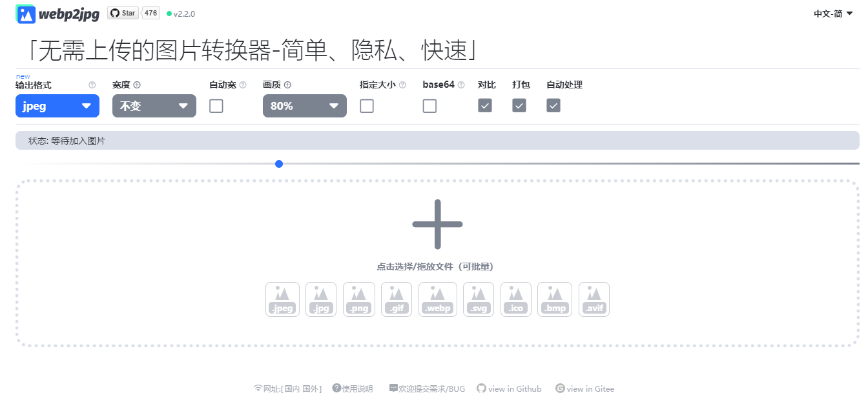Enable the 自动宽 checkbox
Screen dimensions: 868x393
click(216, 105)
